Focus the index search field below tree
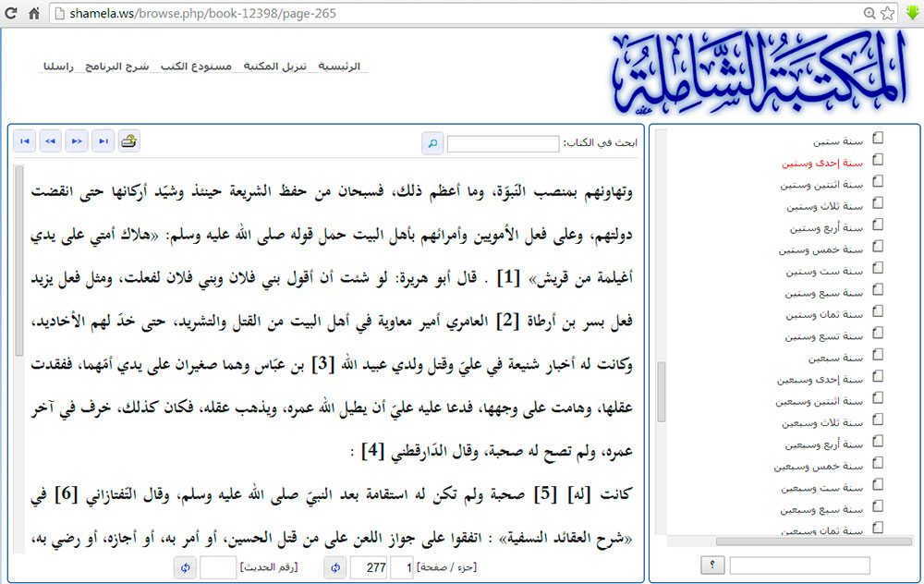This screenshot has height=584, width=924. [799, 566]
